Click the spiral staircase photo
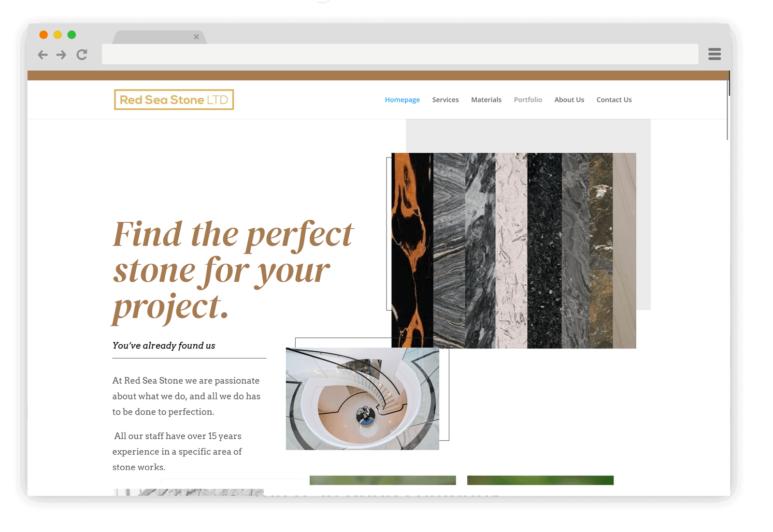 [x=362, y=399]
